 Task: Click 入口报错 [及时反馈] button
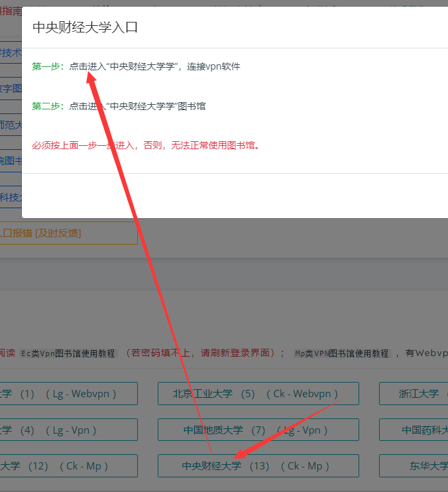pos(66,233)
